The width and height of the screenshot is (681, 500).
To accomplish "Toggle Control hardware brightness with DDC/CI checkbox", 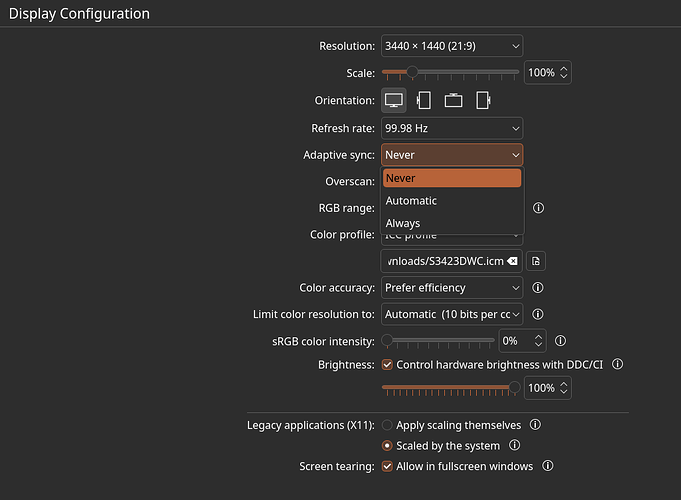I will coord(387,364).
